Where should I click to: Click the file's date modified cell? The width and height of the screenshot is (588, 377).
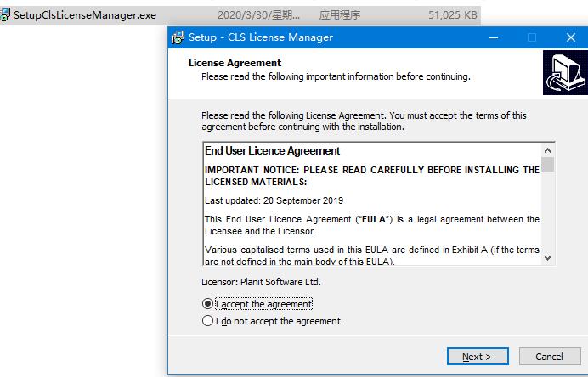259,15
